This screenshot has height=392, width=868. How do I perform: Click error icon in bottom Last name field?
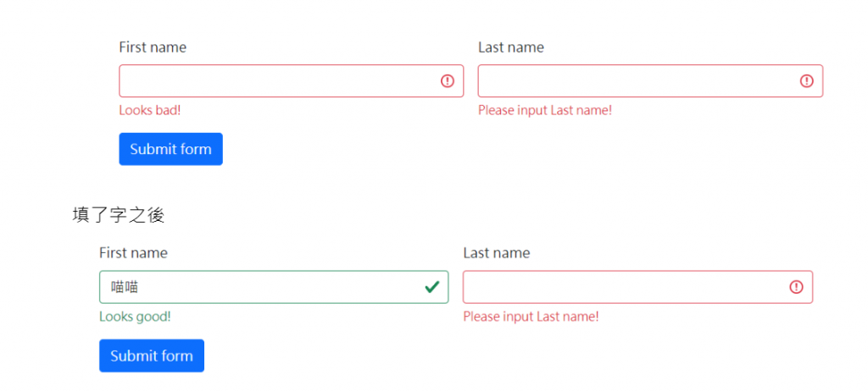[796, 287]
